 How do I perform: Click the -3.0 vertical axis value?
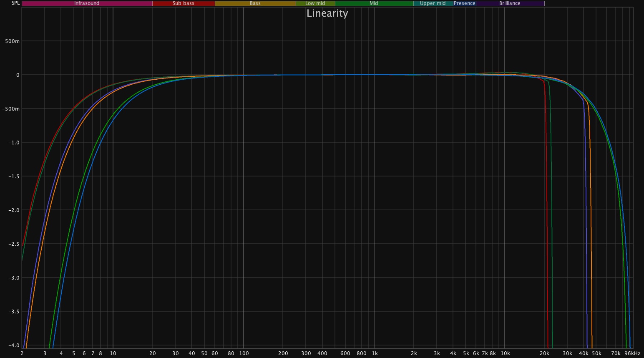pyautogui.click(x=14, y=278)
